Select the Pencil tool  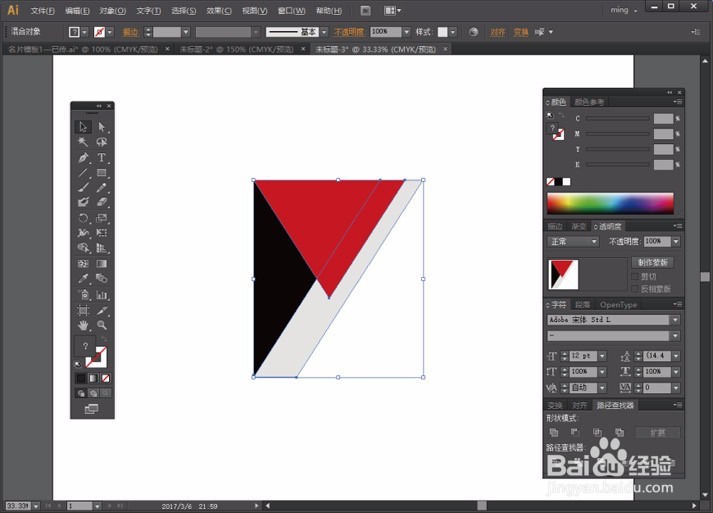point(101,187)
